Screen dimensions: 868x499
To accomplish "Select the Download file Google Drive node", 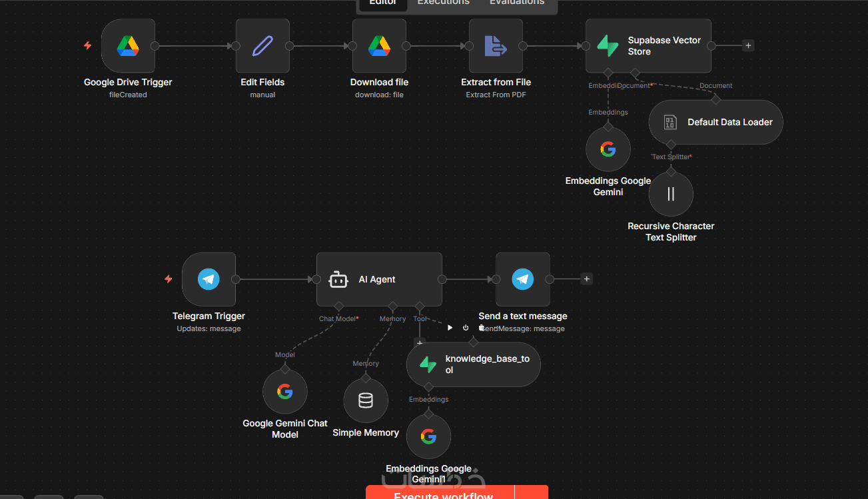I will tap(379, 46).
